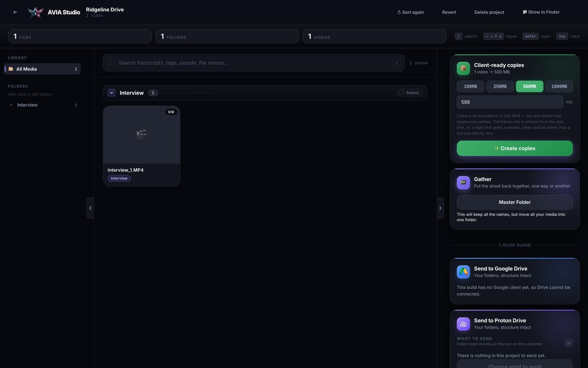Click Delete project in the header
This screenshot has height=368, width=588.
click(489, 12)
